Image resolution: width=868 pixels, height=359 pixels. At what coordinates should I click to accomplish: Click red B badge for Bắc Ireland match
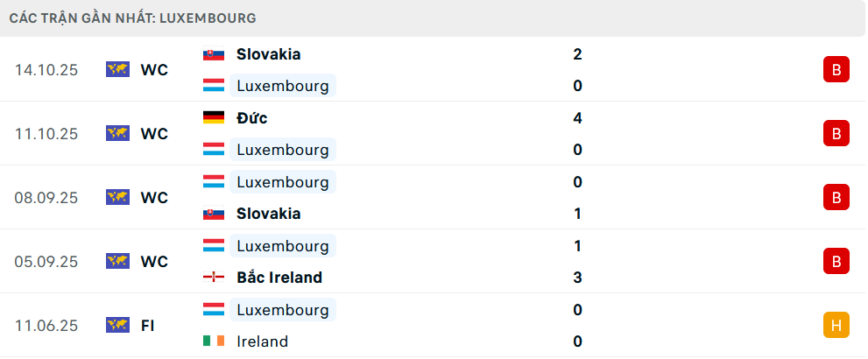pos(836,261)
